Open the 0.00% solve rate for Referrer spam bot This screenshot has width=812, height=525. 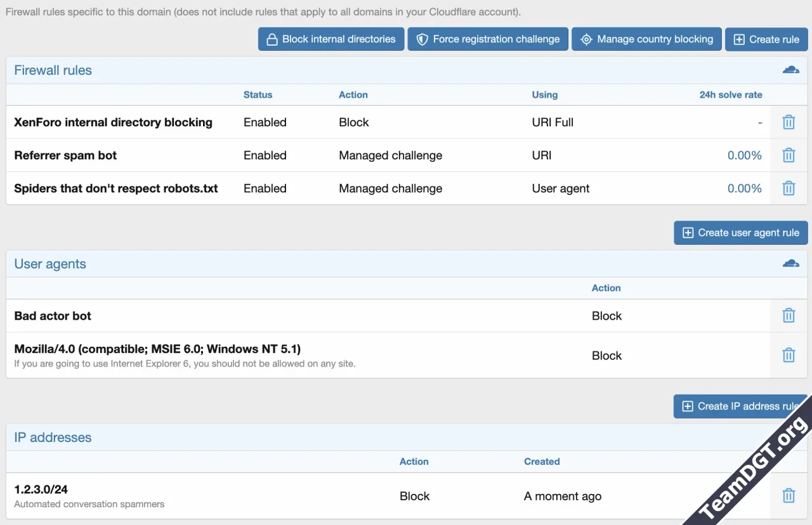[745, 155]
